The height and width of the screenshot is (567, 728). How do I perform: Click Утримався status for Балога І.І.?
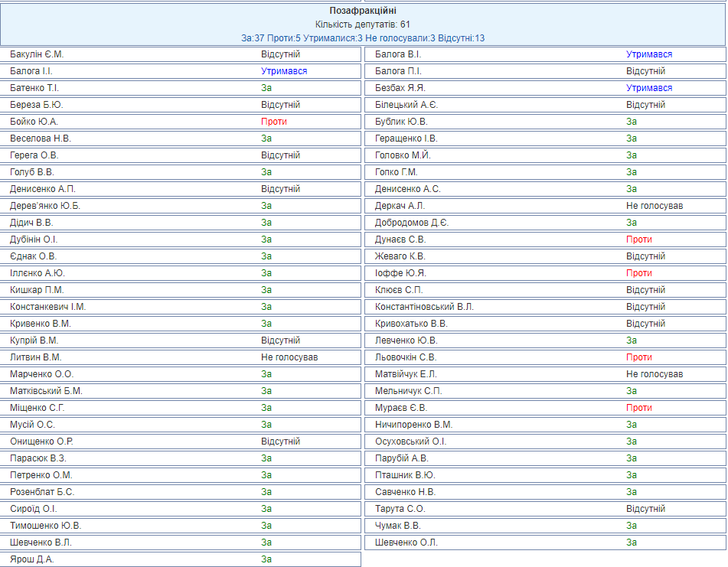pos(283,71)
